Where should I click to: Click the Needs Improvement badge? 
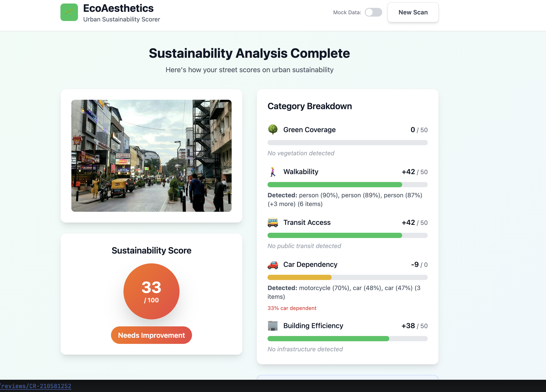pyautogui.click(x=151, y=335)
